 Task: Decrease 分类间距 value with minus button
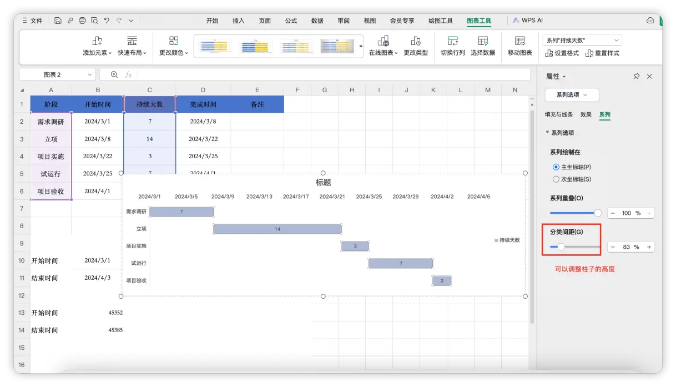613,247
